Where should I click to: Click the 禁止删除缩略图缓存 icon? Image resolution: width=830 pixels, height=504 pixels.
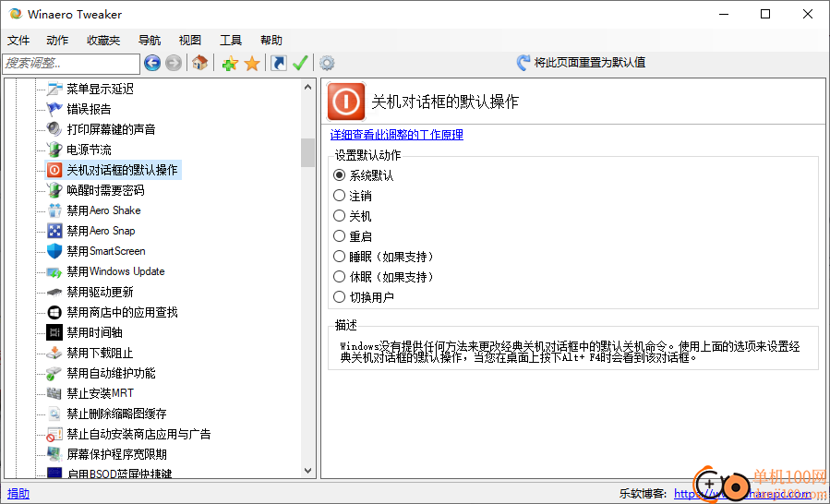(x=54, y=414)
